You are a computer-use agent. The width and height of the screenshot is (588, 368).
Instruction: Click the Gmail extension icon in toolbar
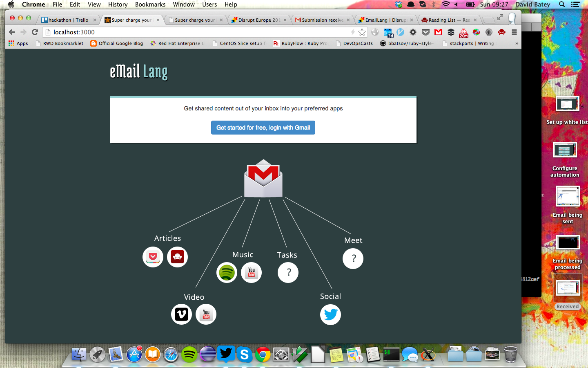[x=438, y=32]
